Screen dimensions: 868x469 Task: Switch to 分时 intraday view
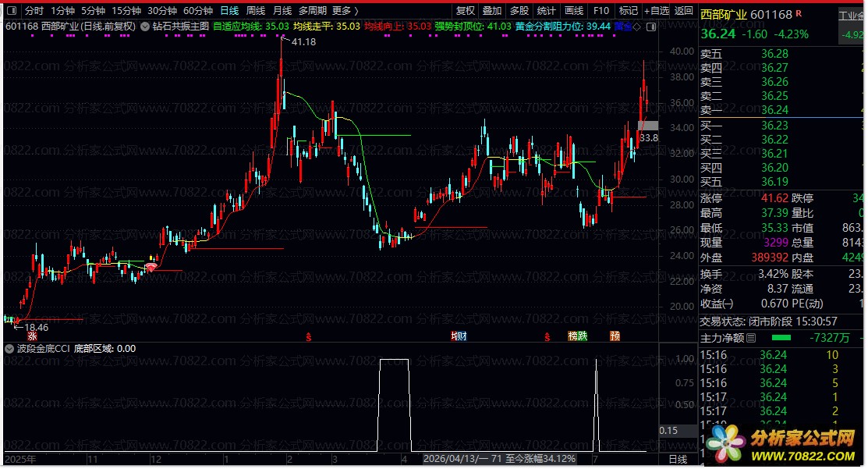pyautogui.click(x=34, y=10)
